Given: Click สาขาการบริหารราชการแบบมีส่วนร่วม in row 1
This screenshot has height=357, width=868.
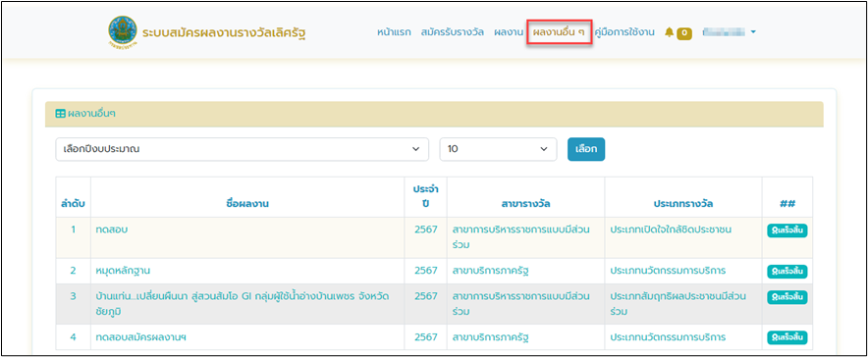Looking at the screenshot, I should [521, 236].
